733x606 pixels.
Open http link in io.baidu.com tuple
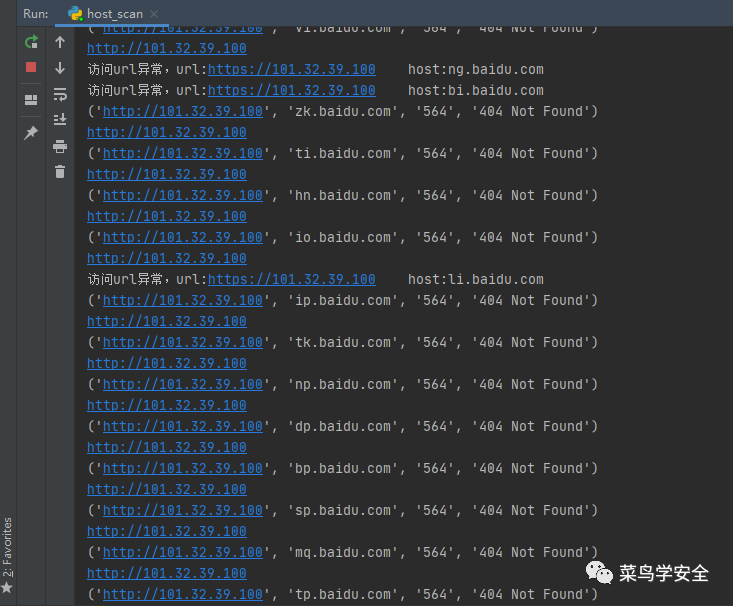[183, 238]
